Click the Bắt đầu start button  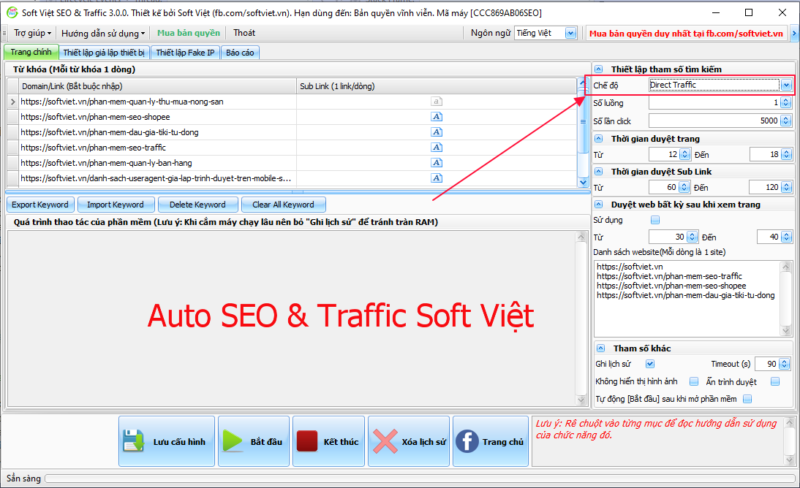coord(254,442)
